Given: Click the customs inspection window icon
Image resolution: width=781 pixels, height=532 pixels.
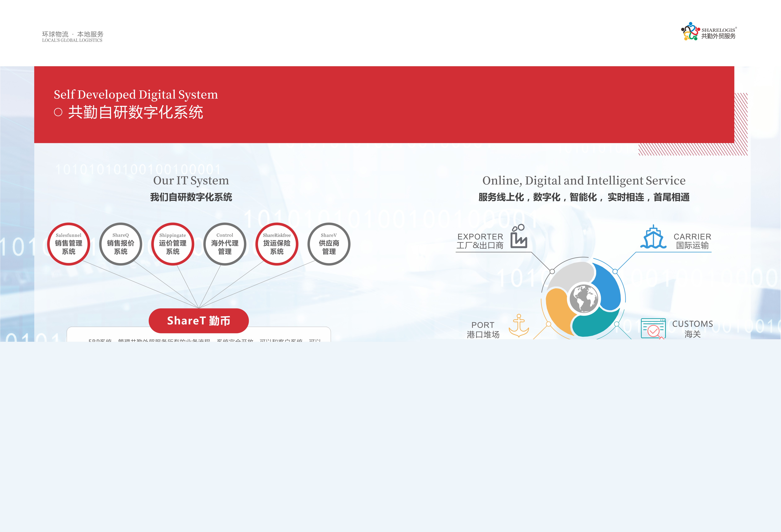Looking at the screenshot, I should click(653, 329).
